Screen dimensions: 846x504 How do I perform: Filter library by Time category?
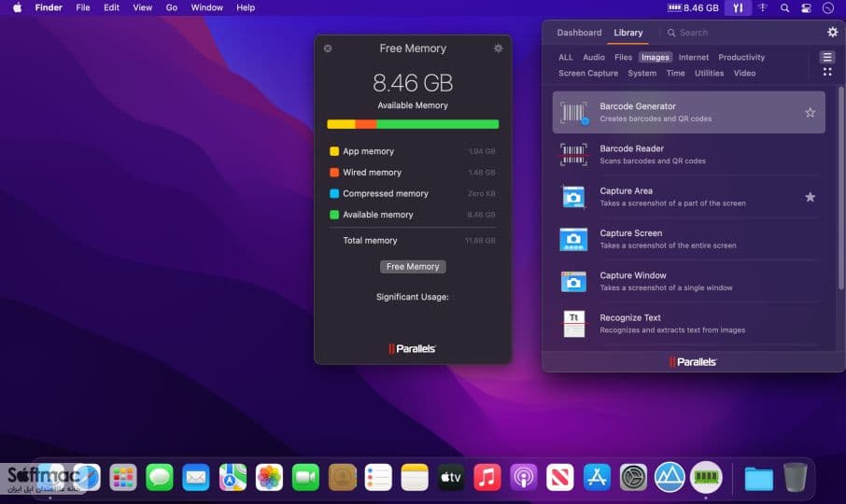(675, 73)
